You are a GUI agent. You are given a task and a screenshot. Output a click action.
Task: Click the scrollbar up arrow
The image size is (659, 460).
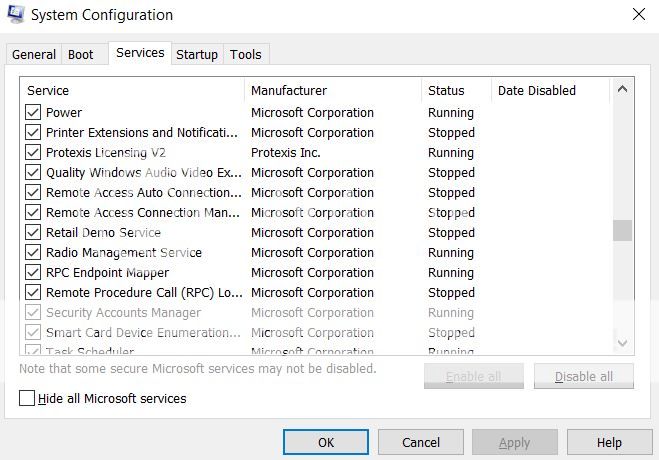point(622,89)
